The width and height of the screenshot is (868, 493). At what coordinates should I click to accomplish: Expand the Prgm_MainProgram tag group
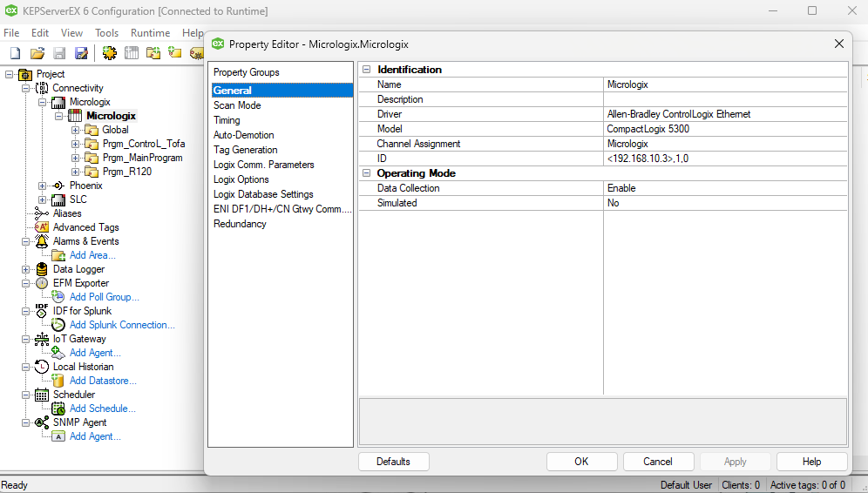[x=76, y=158]
